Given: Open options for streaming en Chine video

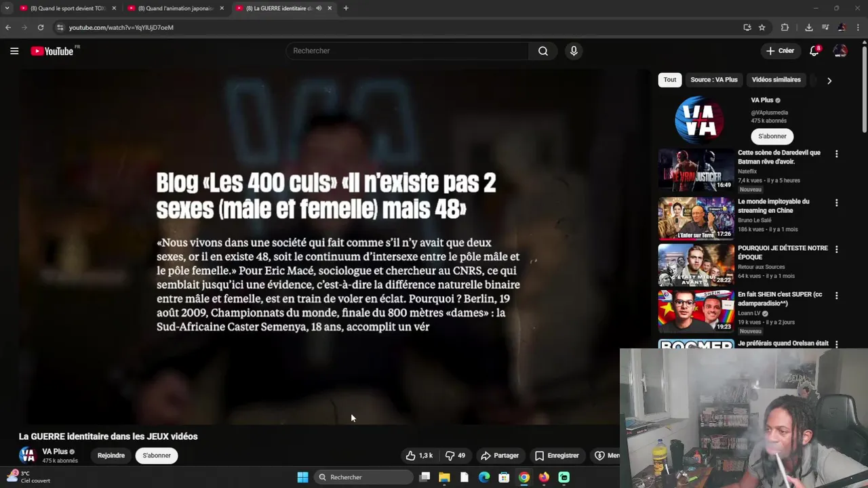Looking at the screenshot, I should (836, 203).
